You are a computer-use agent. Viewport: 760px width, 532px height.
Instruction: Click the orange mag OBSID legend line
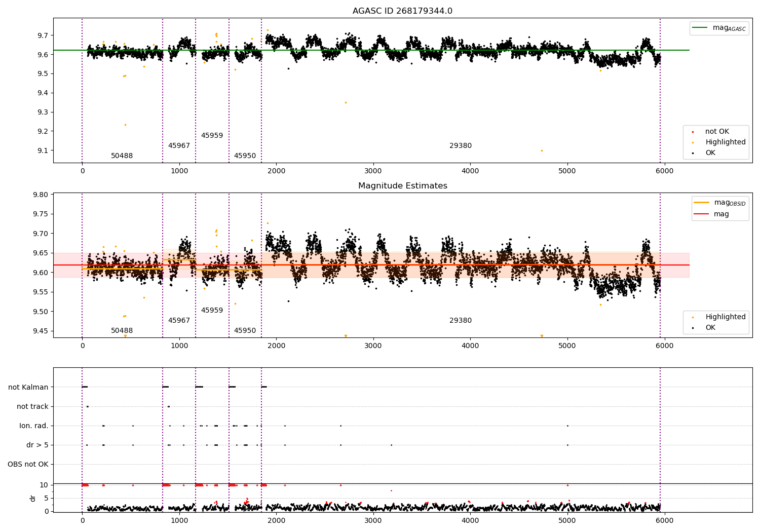(x=702, y=203)
